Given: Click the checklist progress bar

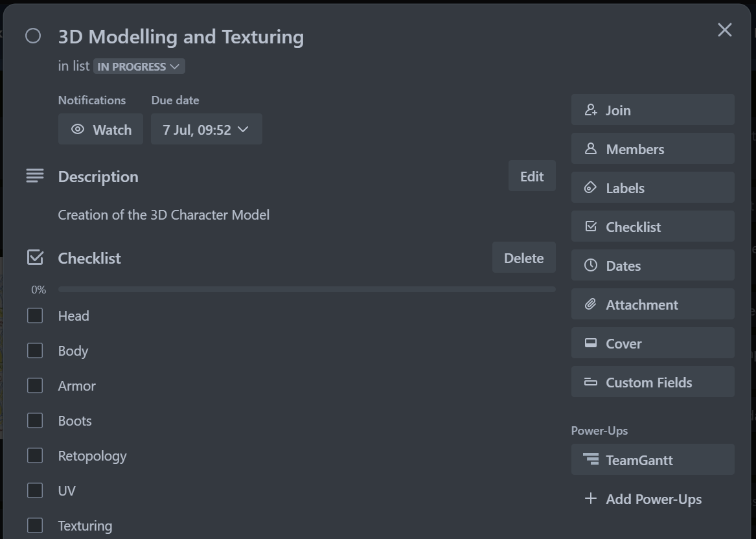Looking at the screenshot, I should 307,290.
